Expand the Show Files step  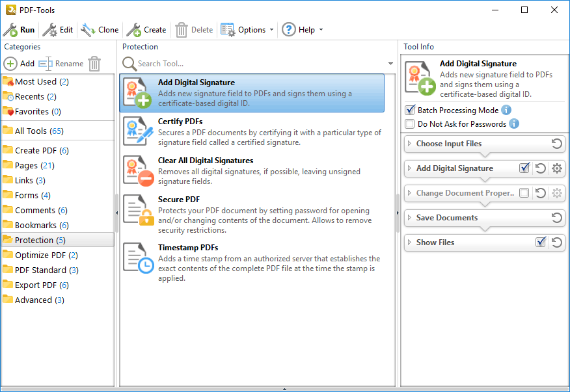(x=409, y=242)
